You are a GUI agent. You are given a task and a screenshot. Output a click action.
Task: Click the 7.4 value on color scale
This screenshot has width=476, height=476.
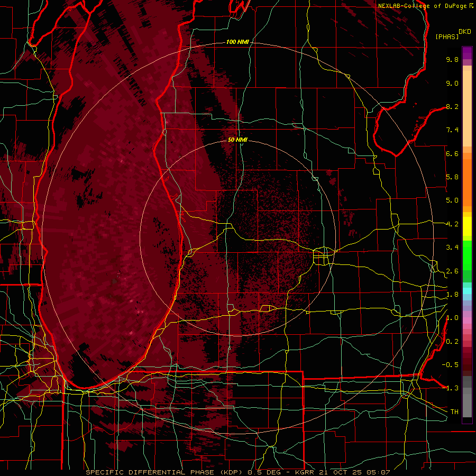tap(452, 130)
